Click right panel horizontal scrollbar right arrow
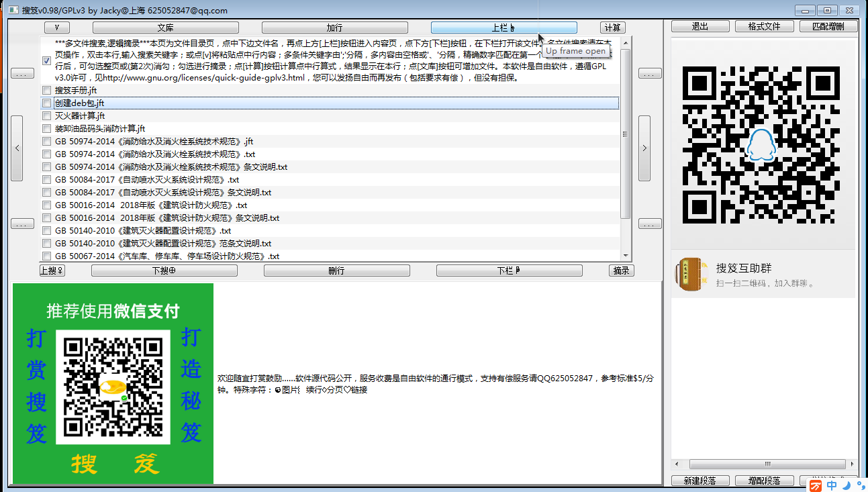Image resolution: width=868 pixels, height=492 pixels. click(x=853, y=464)
